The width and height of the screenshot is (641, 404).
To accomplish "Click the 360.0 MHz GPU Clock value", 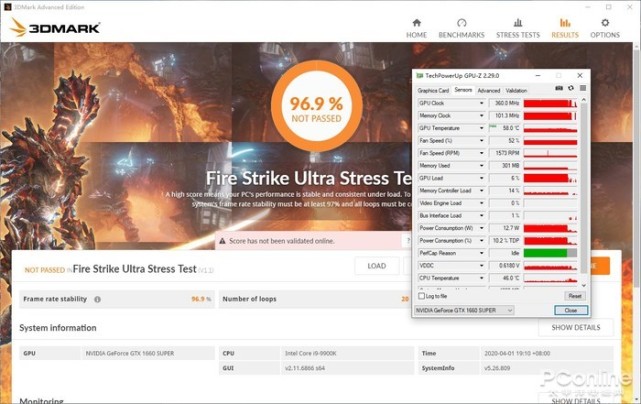I will point(505,103).
